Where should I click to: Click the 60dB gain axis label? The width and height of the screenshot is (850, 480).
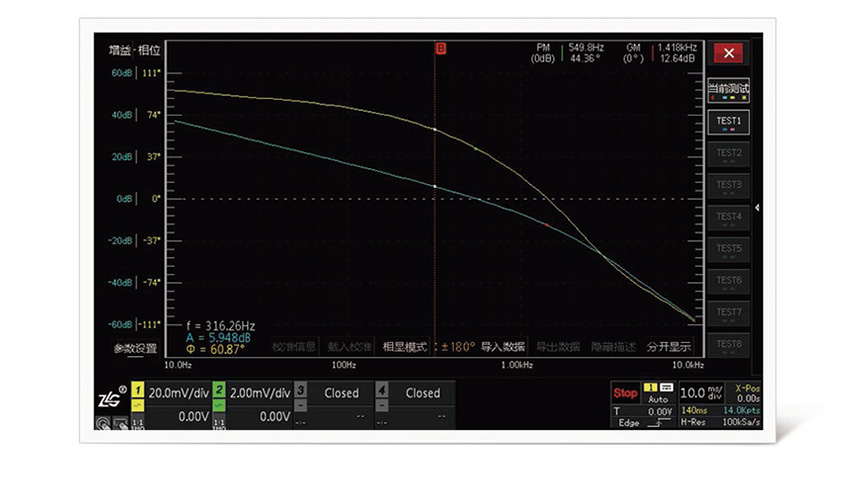(121, 73)
